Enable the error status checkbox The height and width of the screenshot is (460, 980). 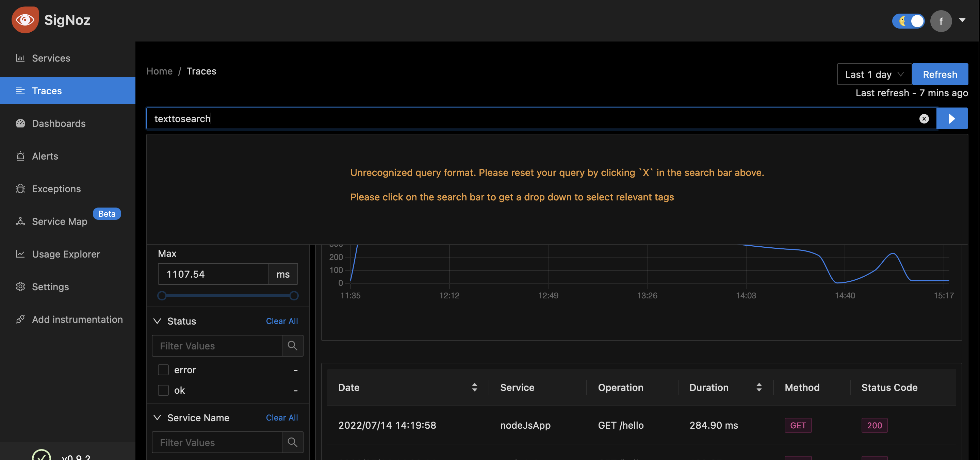pos(163,369)
